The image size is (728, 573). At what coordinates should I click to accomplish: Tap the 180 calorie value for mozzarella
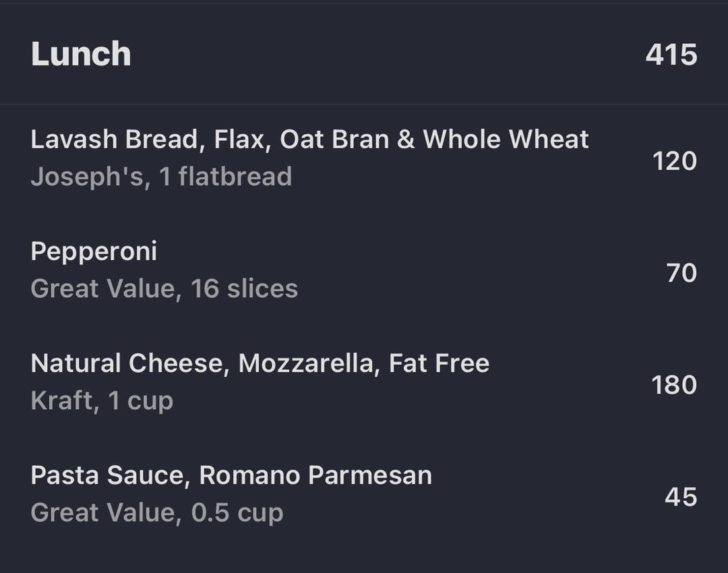point(674,385)
